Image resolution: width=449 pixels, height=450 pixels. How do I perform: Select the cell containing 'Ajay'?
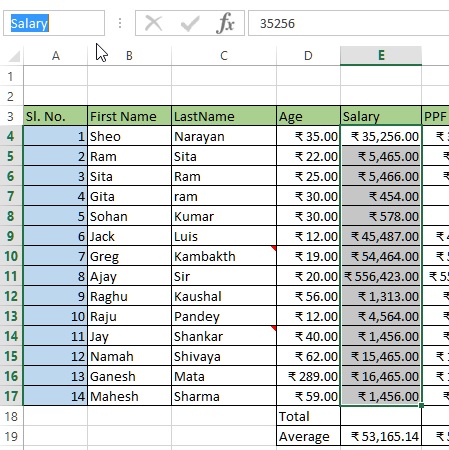[x=129, y=276]
